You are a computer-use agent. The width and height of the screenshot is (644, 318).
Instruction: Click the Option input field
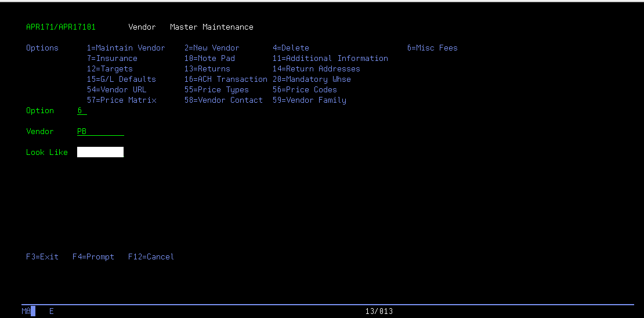(x=82, y=111)
